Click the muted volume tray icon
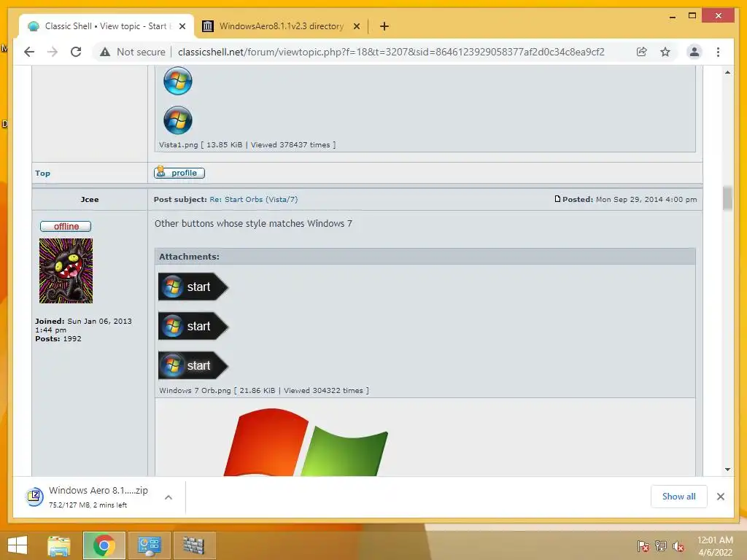The image size is (747, 560). point(678,546)
